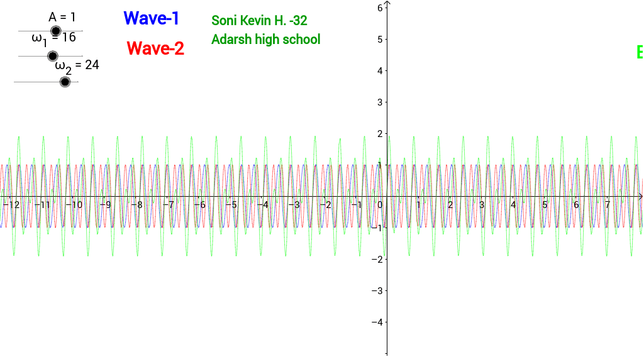Click the y-axis label 4

coord(380,71)
